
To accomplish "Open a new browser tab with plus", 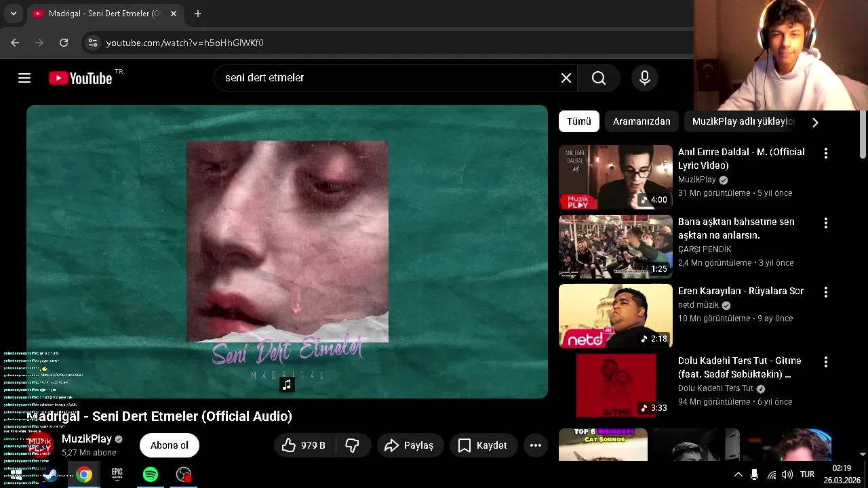I will coord(197,14).
